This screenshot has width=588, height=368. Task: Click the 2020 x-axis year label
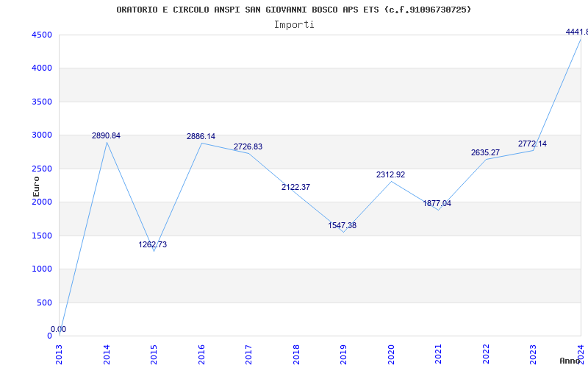coord(392,354)
